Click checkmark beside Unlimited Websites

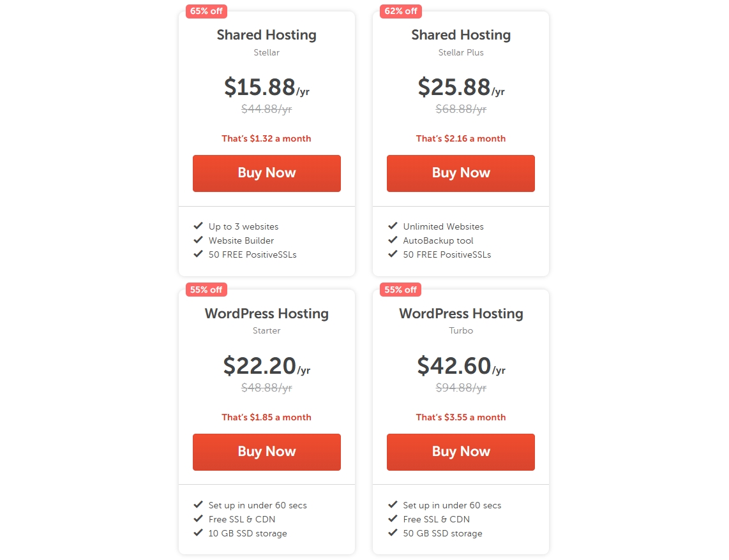pos(393,226)
